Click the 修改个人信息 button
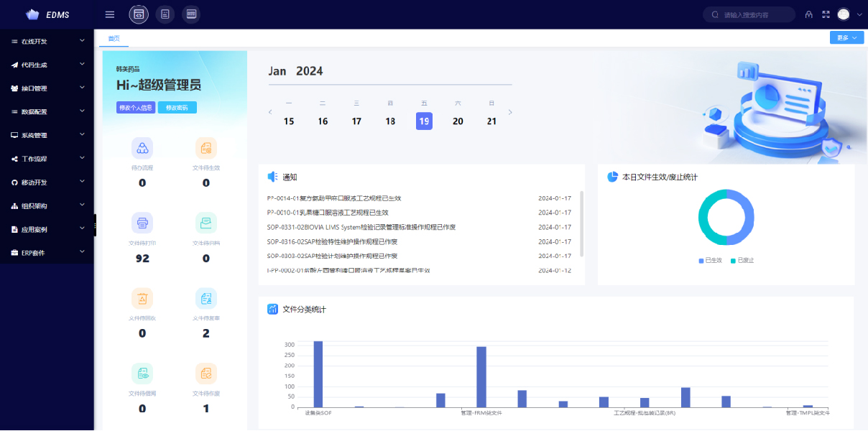868x431 pixels. coord(135,108)
